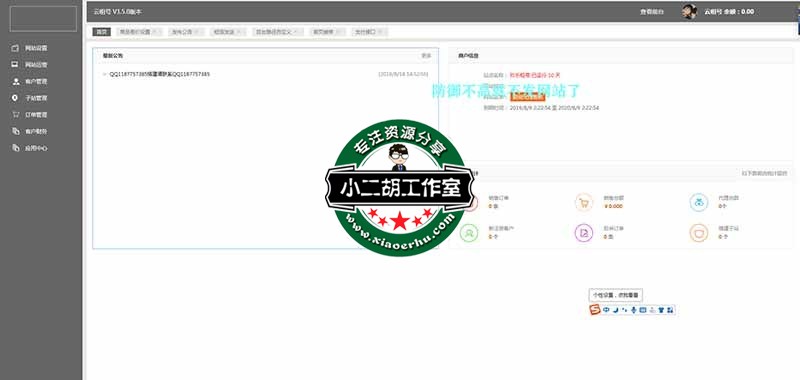Click the purple refund order document icon
The width and height of the screenshot is (800, 380).
pyautogui.click(x=584, y=233)
